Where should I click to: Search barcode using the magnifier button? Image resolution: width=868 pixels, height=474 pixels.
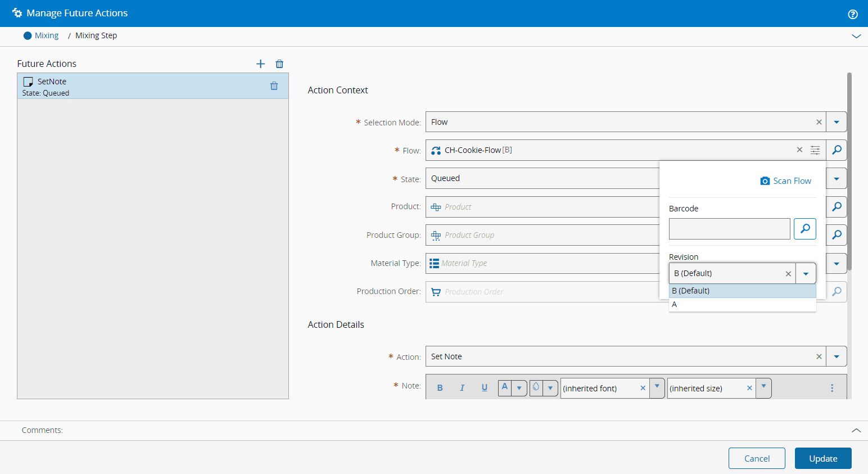point(804,229)
